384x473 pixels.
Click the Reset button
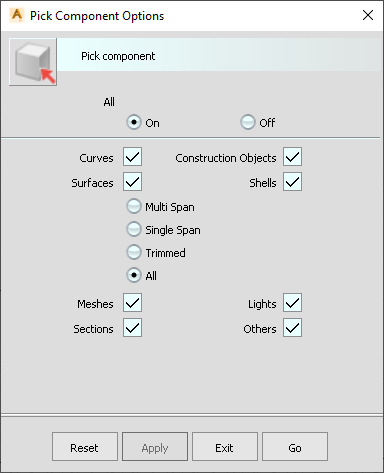tap(85, 447)
